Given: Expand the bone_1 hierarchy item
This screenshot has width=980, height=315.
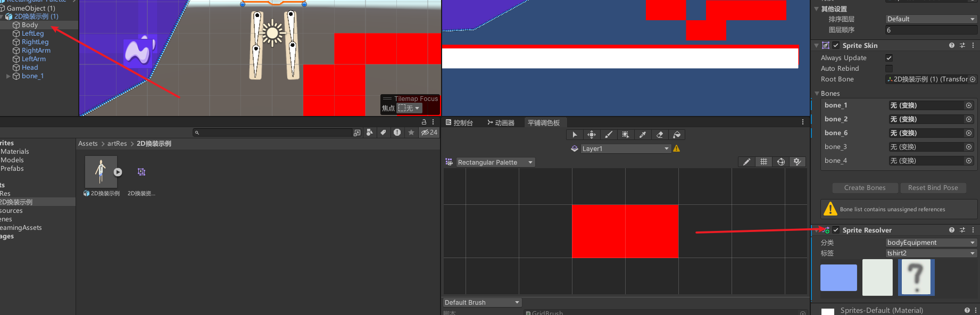Looking at the screenshot, I should [x=8, y=76].
